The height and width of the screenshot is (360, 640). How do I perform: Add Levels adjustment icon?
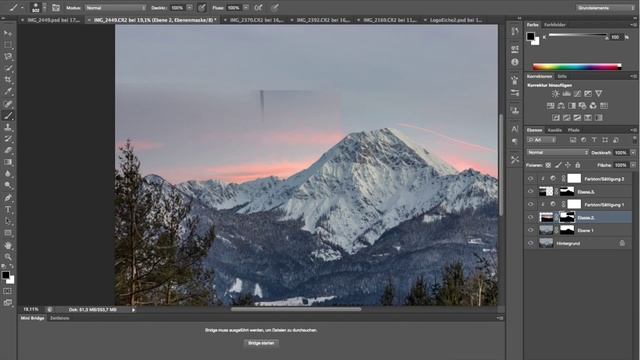pyautogui.click(x=566, y=94)
